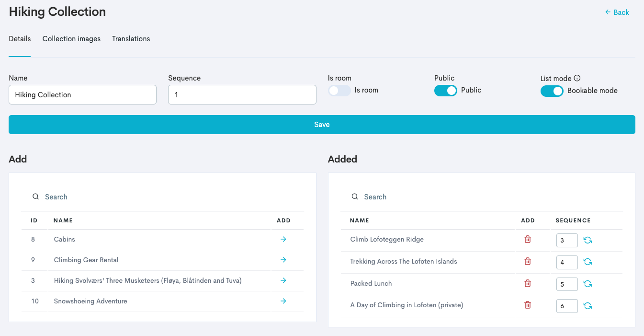Edit sequence value 4 for Trekking row
644x336 pixels.
click(567, 262)
